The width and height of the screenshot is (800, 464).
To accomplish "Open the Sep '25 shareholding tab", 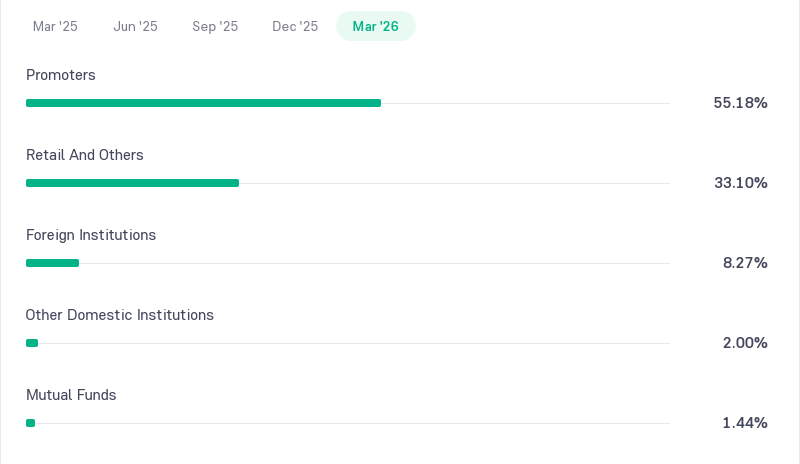I will click(215, 26).
